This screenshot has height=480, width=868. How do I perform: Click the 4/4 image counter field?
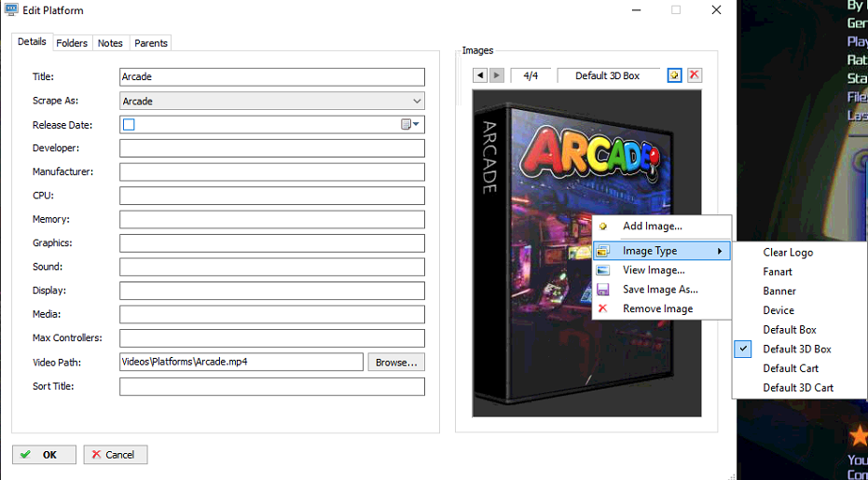tap(530, 75)
